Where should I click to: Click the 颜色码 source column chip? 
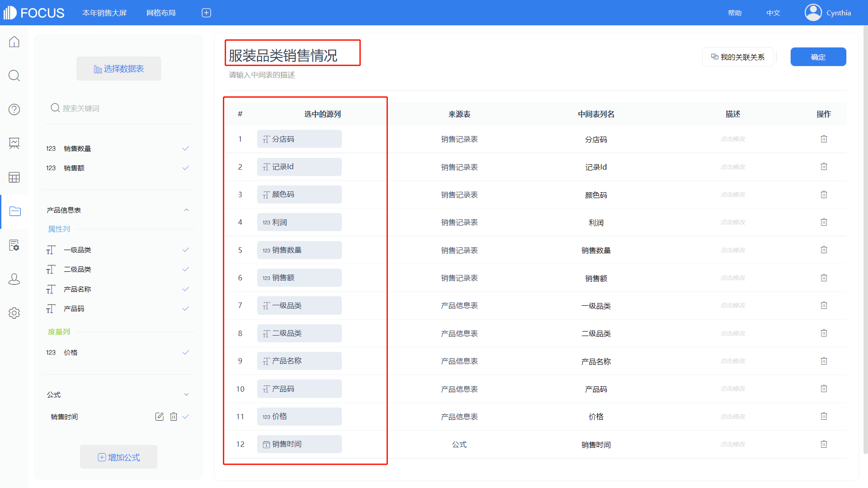point(299,194)
